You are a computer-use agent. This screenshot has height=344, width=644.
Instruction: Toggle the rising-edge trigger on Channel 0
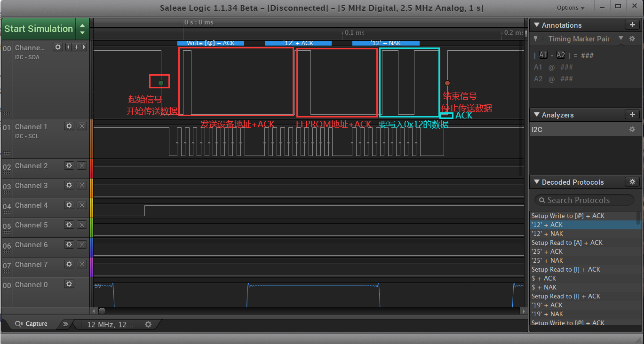(x=76, y=47)
